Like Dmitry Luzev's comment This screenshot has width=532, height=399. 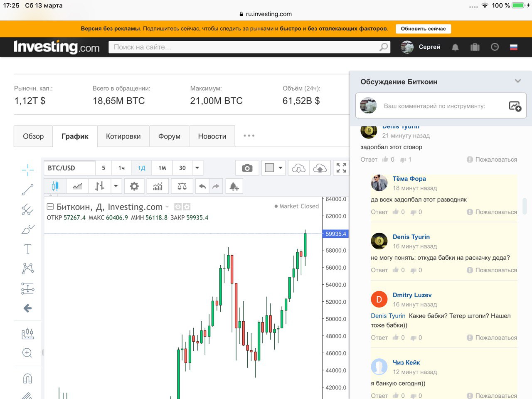pyautogui.click(x=396, y=337)
